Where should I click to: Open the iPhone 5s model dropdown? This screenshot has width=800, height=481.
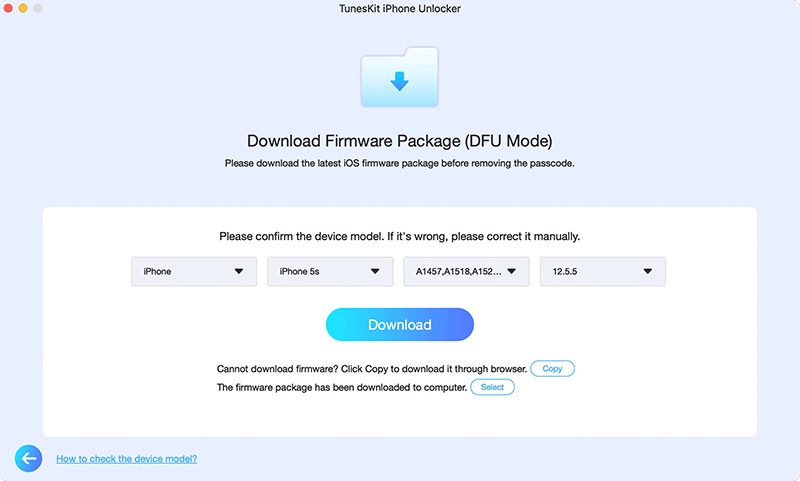tap(329, 271)
